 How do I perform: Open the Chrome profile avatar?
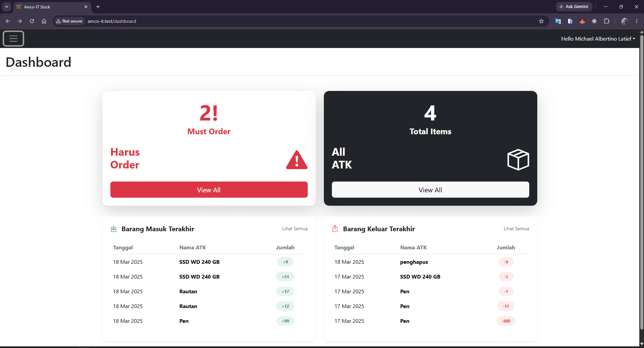(x=624, y=21)
